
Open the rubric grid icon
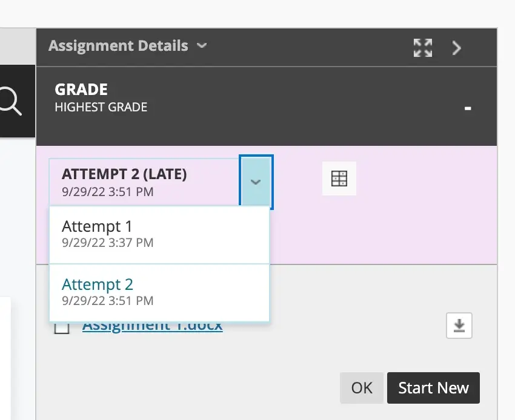(339, 179)
